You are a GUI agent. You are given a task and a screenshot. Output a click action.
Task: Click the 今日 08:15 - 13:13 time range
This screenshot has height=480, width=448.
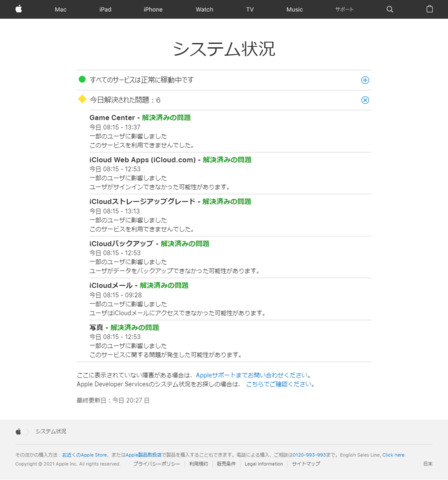pyautogui.click(x=115, y=211)
